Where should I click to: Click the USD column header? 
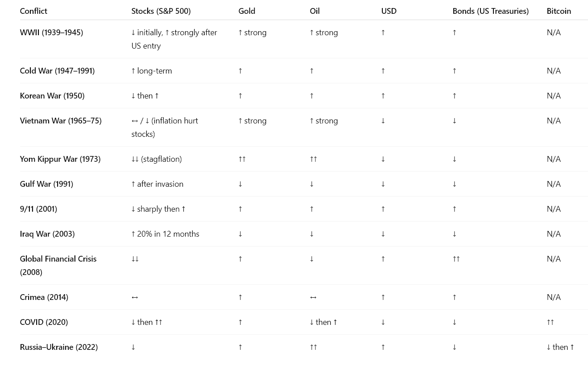(x=389, y=11)
